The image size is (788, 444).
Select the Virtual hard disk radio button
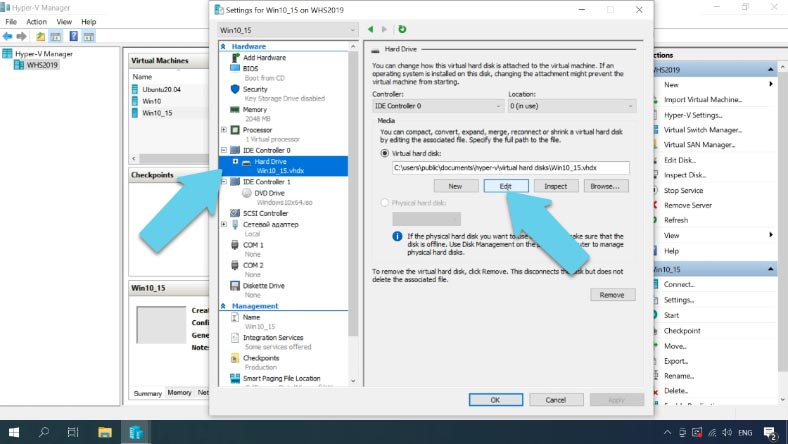384,153
